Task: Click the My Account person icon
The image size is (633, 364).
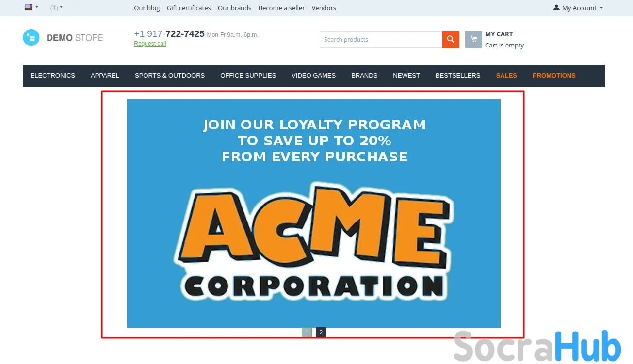Action: point(556,8)
